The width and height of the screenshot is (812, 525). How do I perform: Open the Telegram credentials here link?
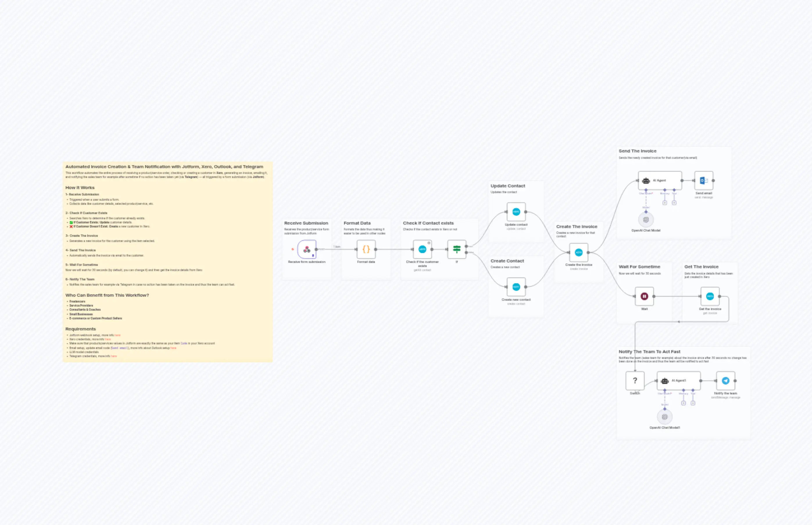pos(114,356)
